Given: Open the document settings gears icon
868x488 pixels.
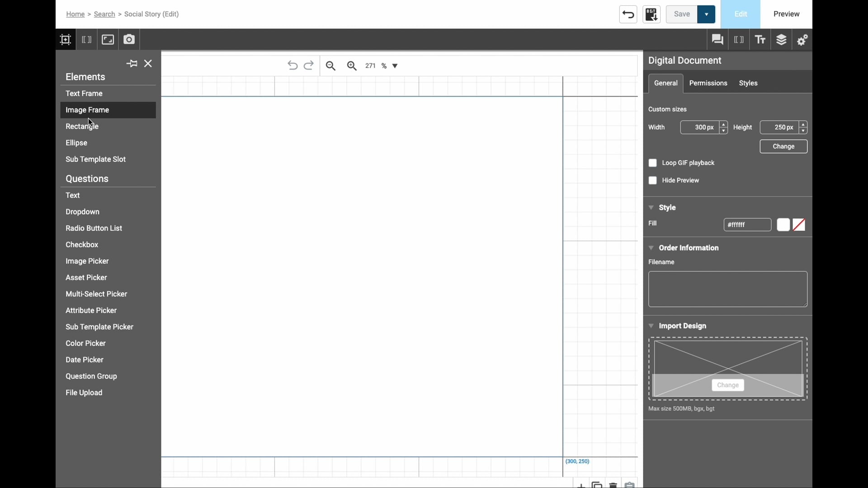Looking at the screenshot, I should pos(803,40).
